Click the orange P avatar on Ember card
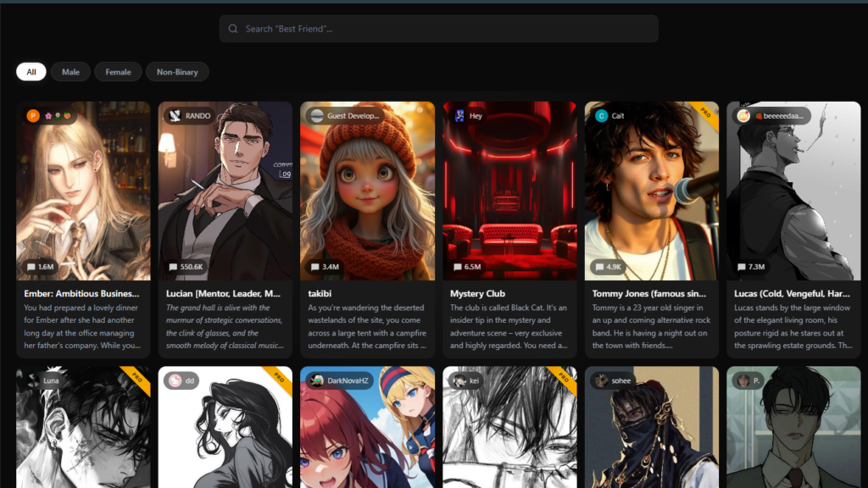 pos(33,115)
